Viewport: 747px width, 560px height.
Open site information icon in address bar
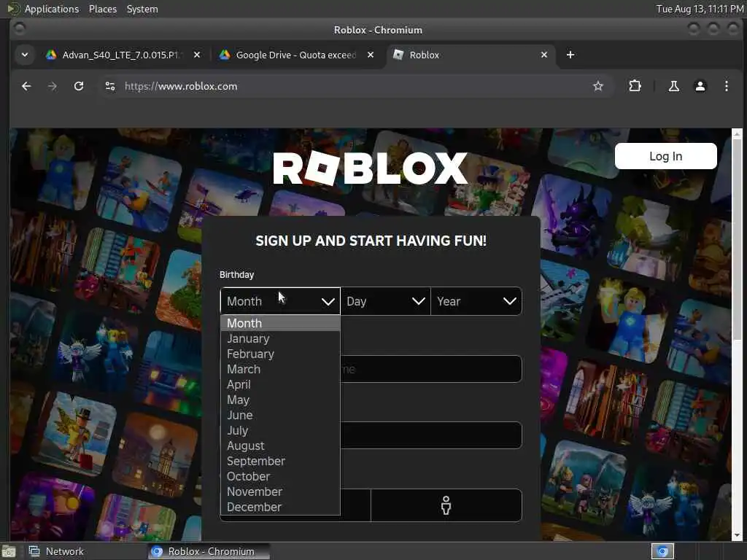(110, 86)
